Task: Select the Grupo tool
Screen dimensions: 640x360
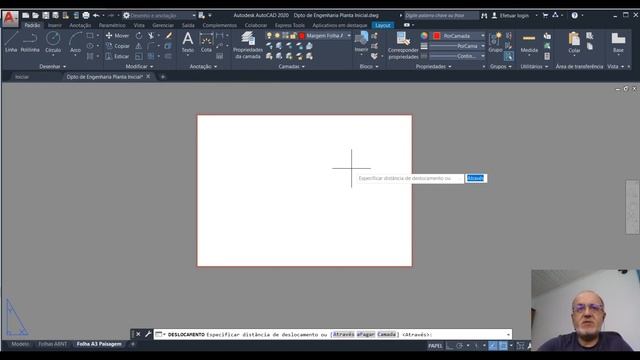Action: (495, 42)
